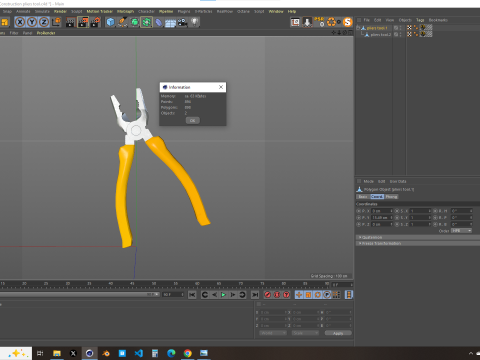Click the coordinate system icon

[56, 22]
